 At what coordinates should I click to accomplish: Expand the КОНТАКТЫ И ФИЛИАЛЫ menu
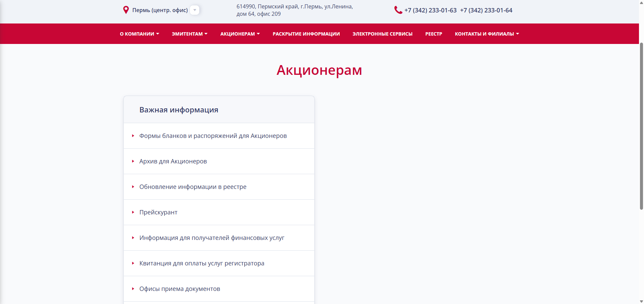click(x=487, y=34)
